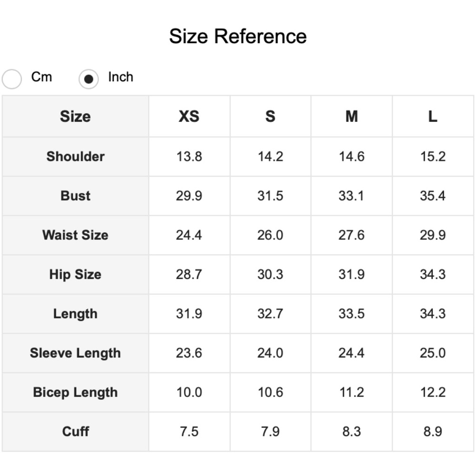The height and width of the screenshot is (476, 476).
Task: Click the L column header
Action: click(x=432, y=116)
